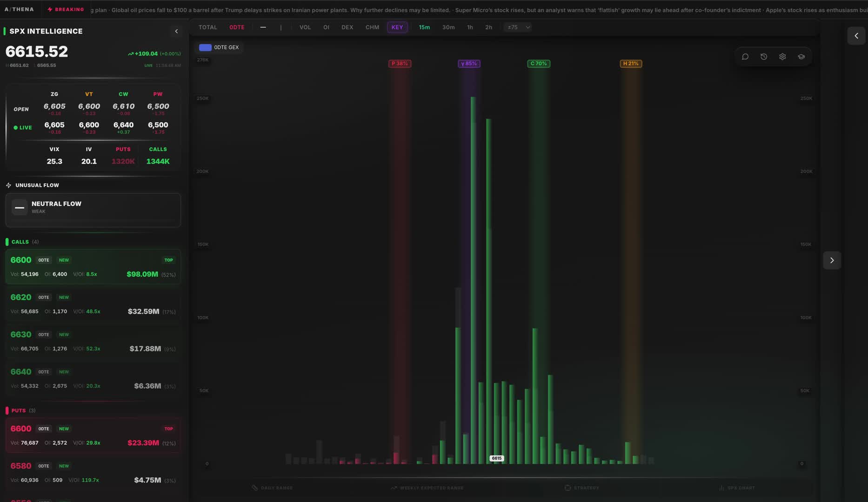This screenshot has width=868, height=502.
Task: Click the STRATEGY icon in bottom bar
Action: [x=568, y=488]
